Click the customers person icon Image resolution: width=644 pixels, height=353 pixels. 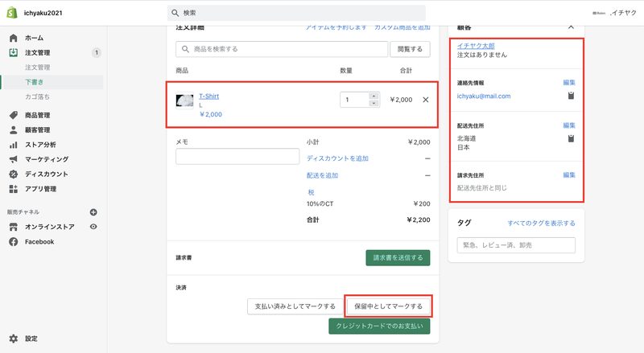13,129
